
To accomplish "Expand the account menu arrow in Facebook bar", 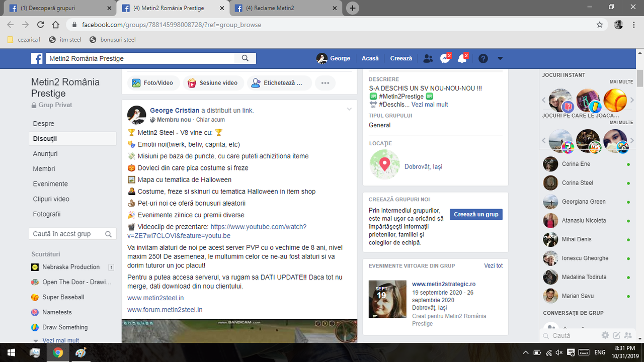I will coord(500,58).
